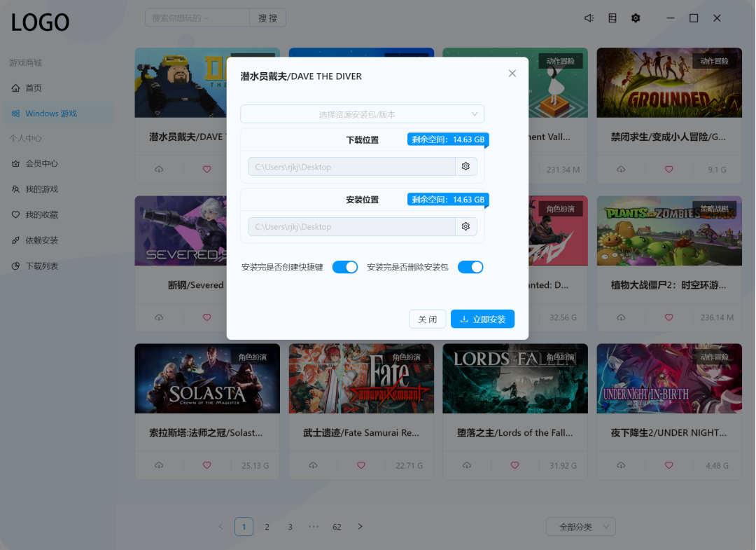This screenshot has width=756, height=550.
Task: Click cloud download icon on Grounded card
Action: (621, 170)
